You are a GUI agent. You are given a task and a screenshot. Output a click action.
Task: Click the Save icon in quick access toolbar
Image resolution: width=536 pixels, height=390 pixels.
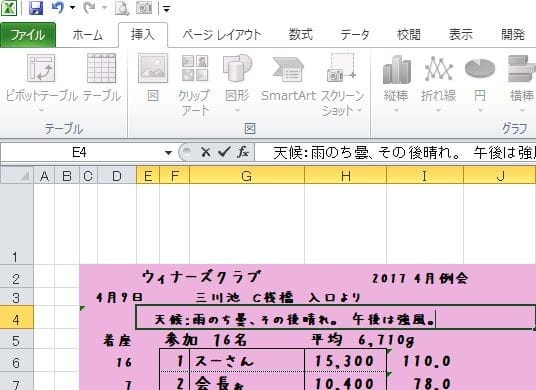tap(36, 8)
